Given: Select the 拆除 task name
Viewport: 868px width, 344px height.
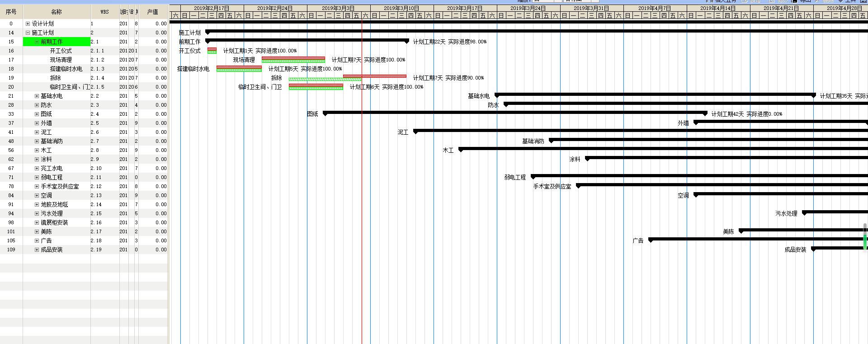Looking at the screenshot, I should tap(55, 78).
